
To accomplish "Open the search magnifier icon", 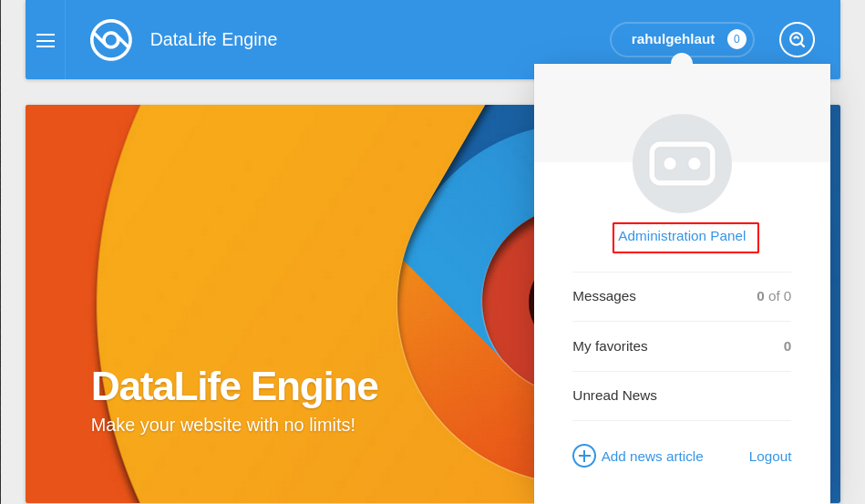I will click(x=797, y=40).
